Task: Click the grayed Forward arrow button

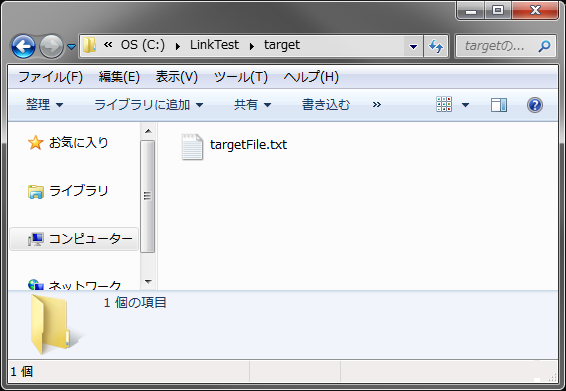Action: pyautogui.click(x=51, y=46)
